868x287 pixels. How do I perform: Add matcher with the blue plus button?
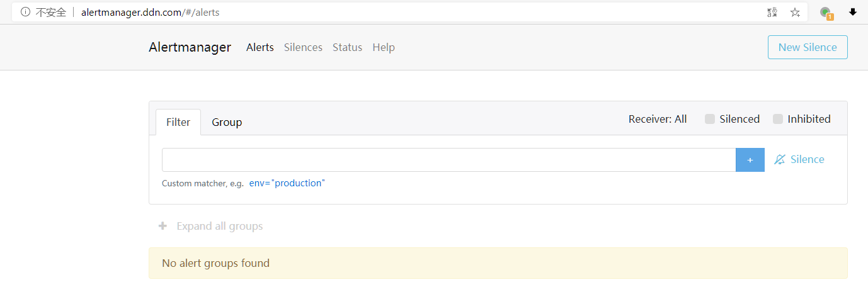[750, 160]
